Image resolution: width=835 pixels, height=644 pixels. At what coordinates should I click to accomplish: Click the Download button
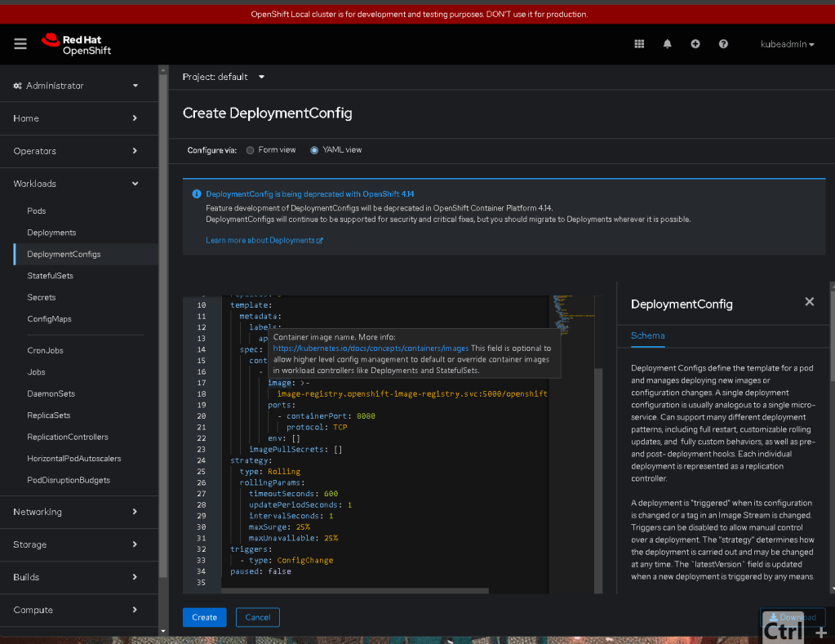pyautogui.click(x=793, y=617)
